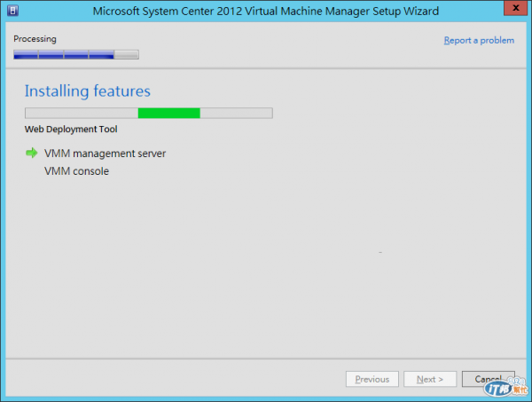
Task: Click the green arrow beside VMM management server
Action: pos(32,154)
